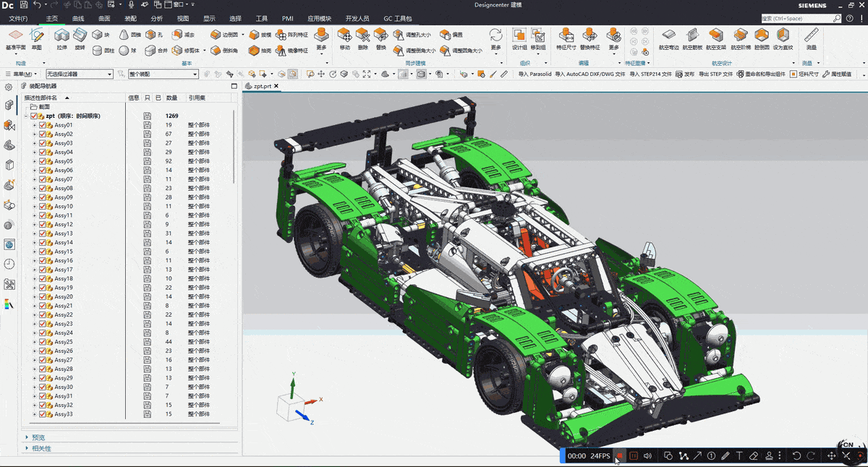
Task: Switch to the 曲线 ribbon tab
Action: tap(78, 18)
